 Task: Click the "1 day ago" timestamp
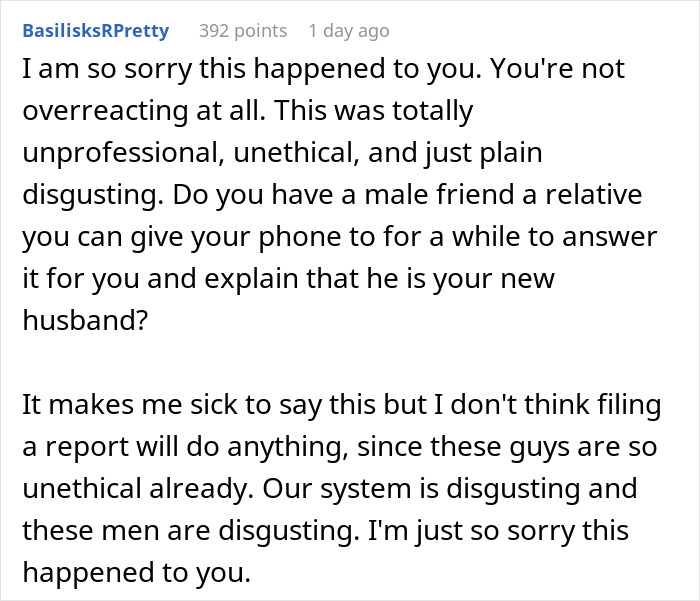(348, 31)
